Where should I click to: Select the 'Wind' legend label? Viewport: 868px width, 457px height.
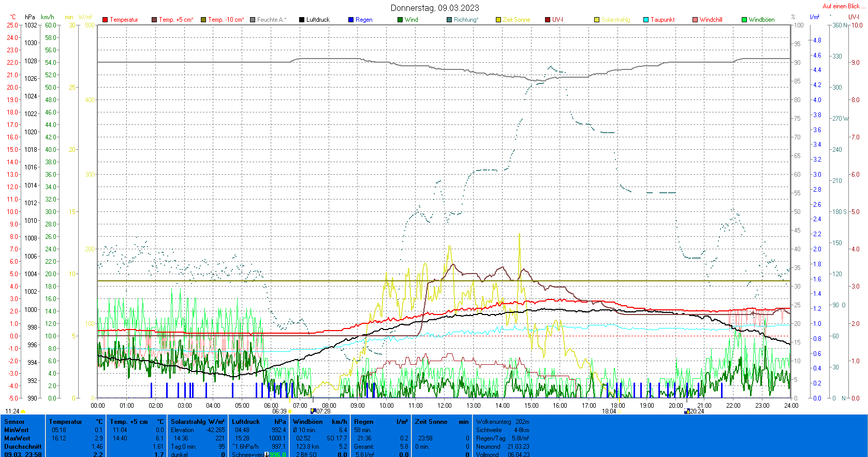[x=411, y=20]
